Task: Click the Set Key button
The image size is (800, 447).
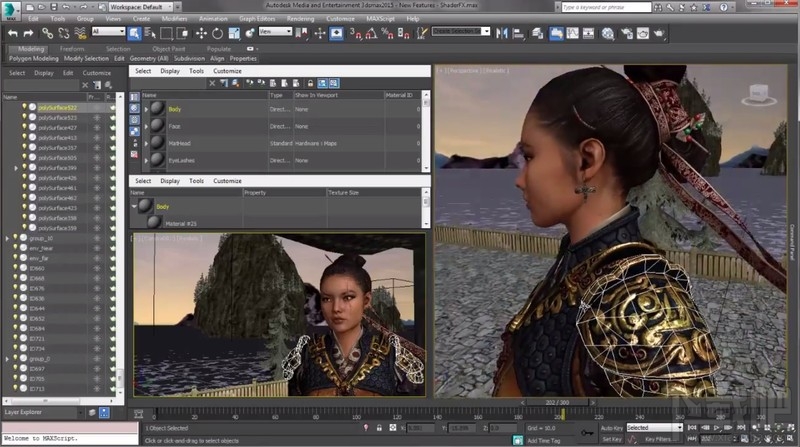Action: pyautogui.click(x=612, y=439)
